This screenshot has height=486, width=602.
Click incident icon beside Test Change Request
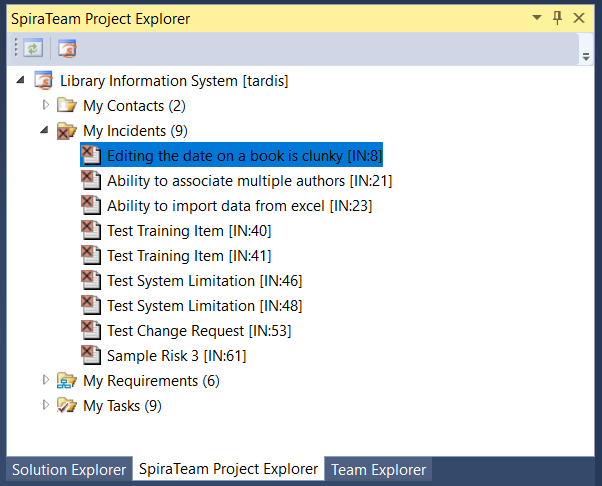pyautogui.click(x=91, y=330)
